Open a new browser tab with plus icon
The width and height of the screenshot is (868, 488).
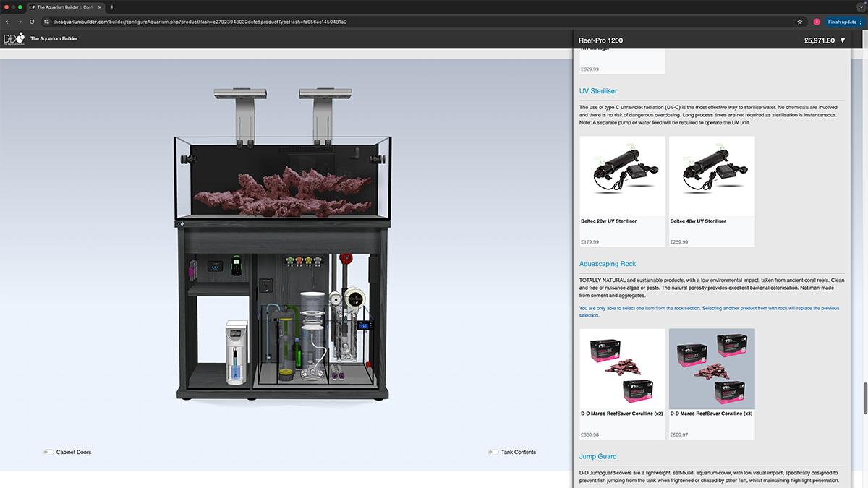[111, 7]
